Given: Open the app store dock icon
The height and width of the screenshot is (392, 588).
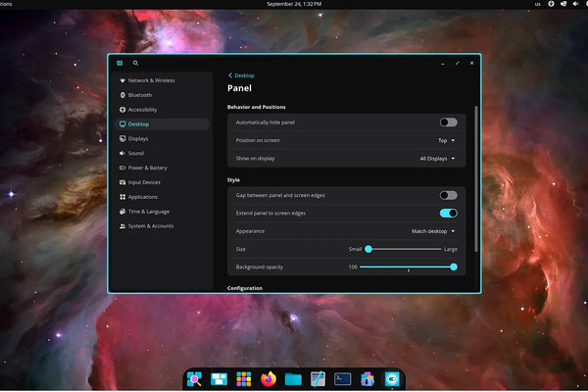Looking at the screenshot, I should (x=367, y=379).
